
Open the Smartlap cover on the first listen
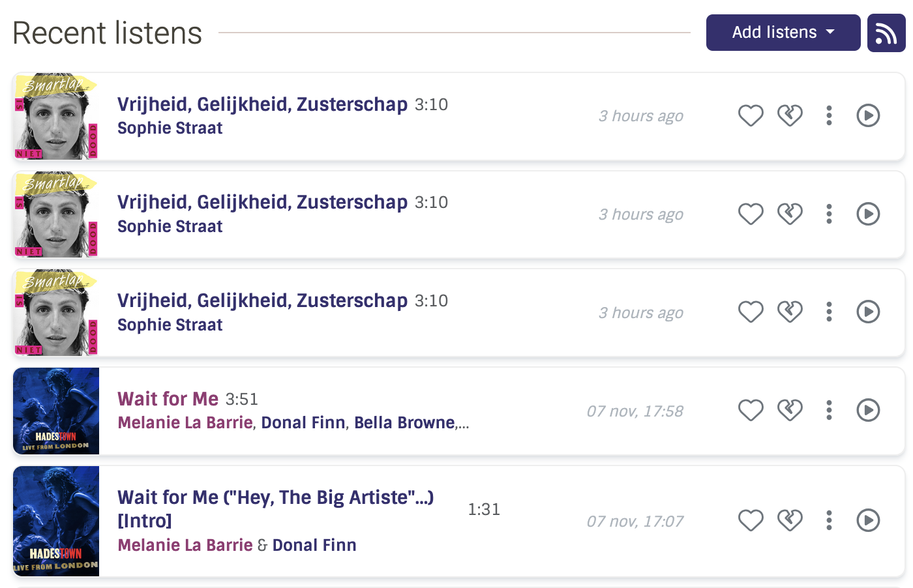[x=56, y=116]
